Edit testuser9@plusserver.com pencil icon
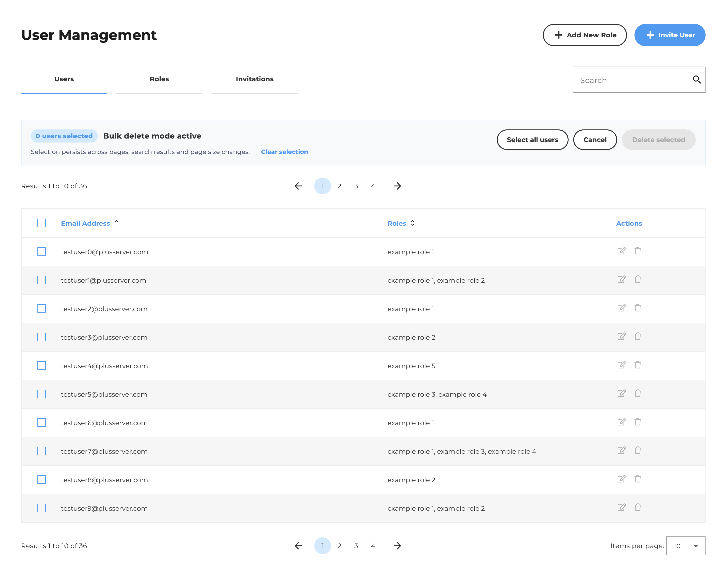The width and height of the screenshot is (728, 578). [x=621, y=507]
